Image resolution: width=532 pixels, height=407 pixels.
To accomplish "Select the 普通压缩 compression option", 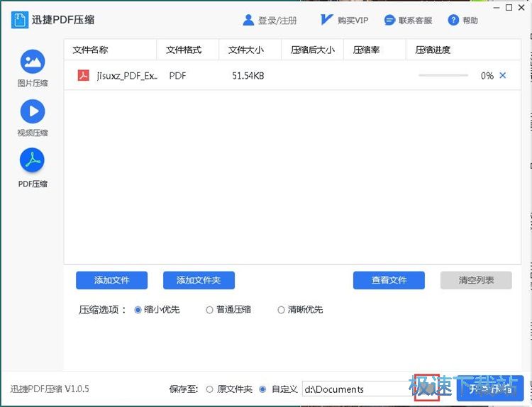I will [209, 310].
